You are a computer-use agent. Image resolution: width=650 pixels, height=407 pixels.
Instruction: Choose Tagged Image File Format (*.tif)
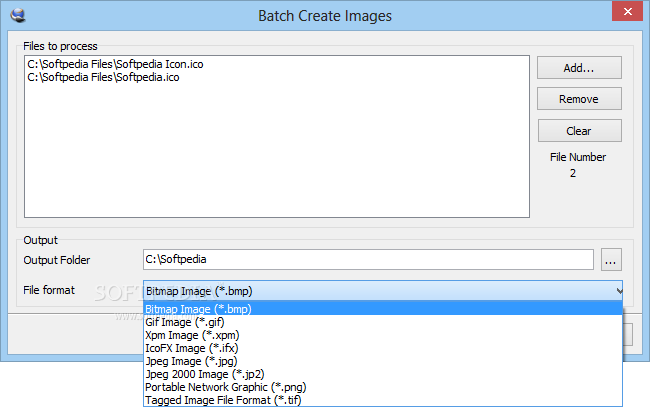click(x=383, y=400)
